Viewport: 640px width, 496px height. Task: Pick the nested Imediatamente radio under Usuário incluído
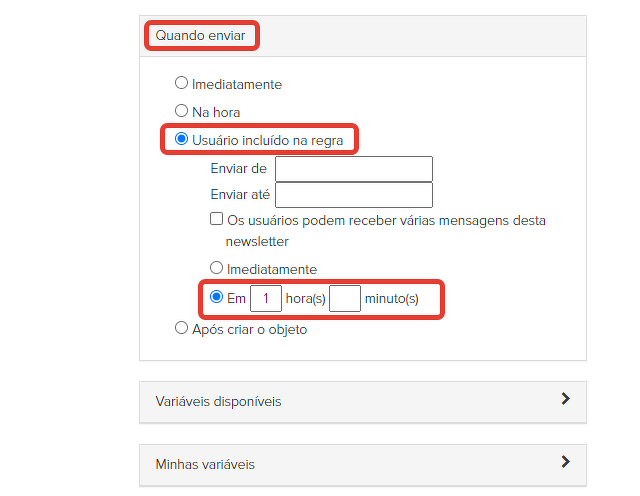[216, 268]
